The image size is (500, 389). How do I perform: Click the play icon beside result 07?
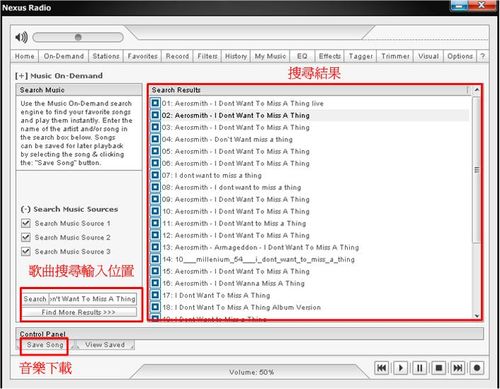coord(155,175)
